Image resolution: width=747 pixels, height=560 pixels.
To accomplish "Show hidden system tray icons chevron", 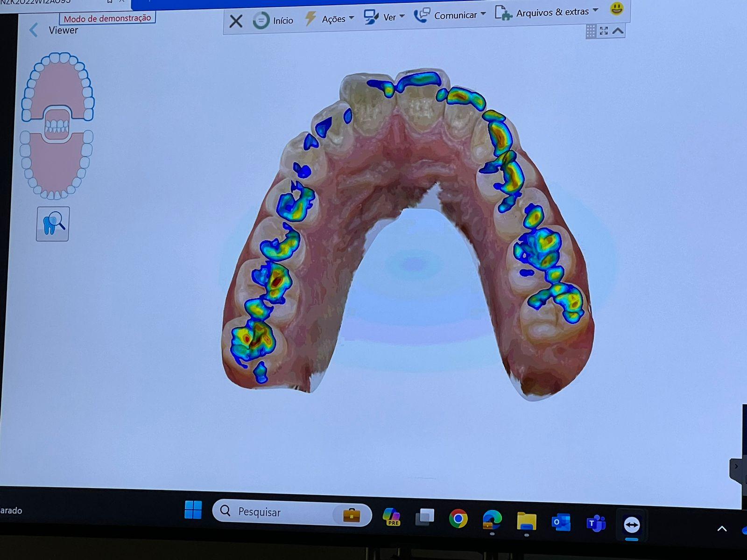I will pyautogui.click(x=722, y=529).
